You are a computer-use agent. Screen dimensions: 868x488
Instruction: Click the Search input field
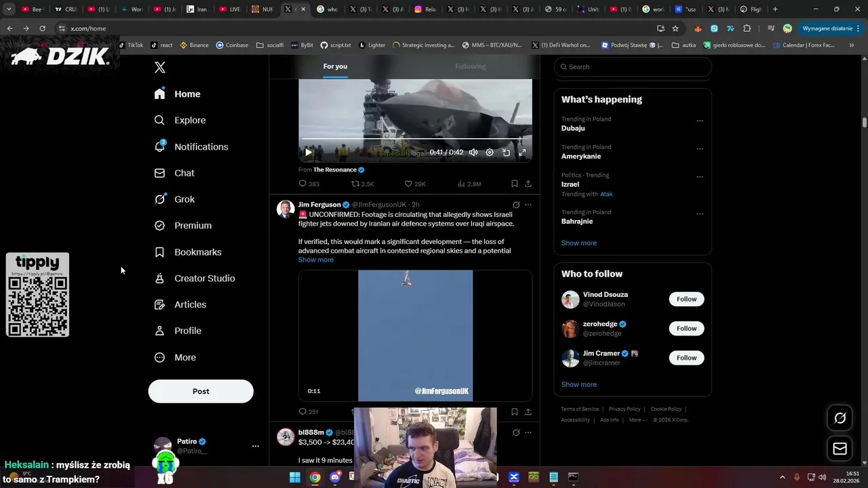click(633, 66)
